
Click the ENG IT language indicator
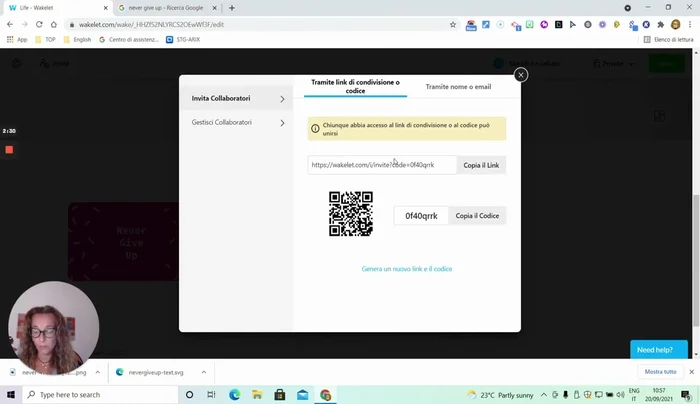(634, 395)
